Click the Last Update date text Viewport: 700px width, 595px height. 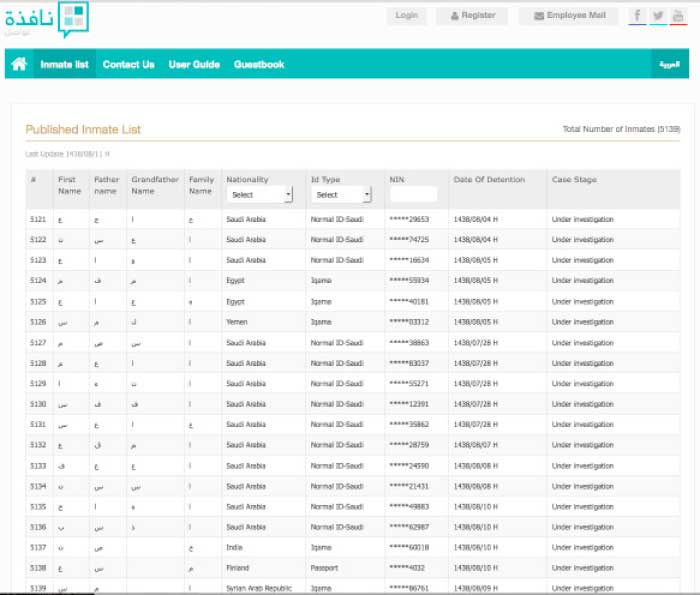point(67,154)
